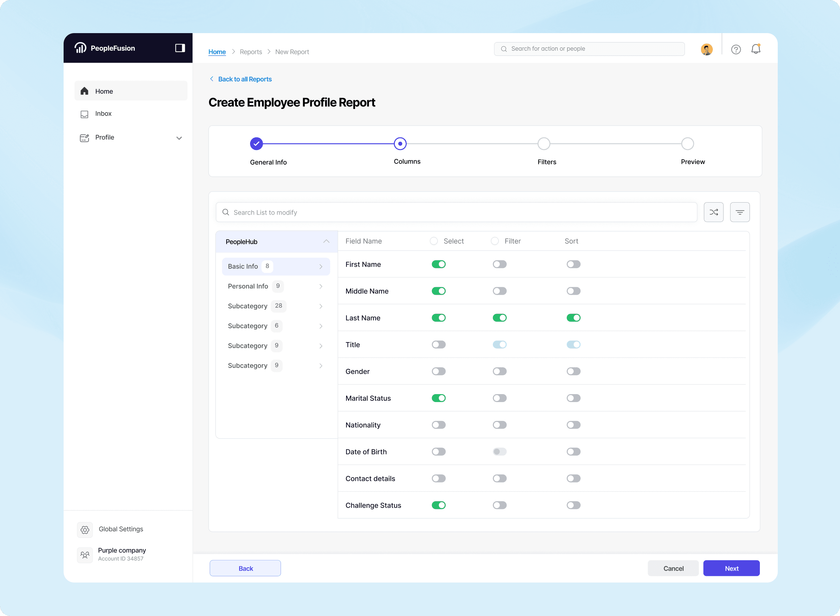Focus the Search List to modify field

tap(456, 213)
